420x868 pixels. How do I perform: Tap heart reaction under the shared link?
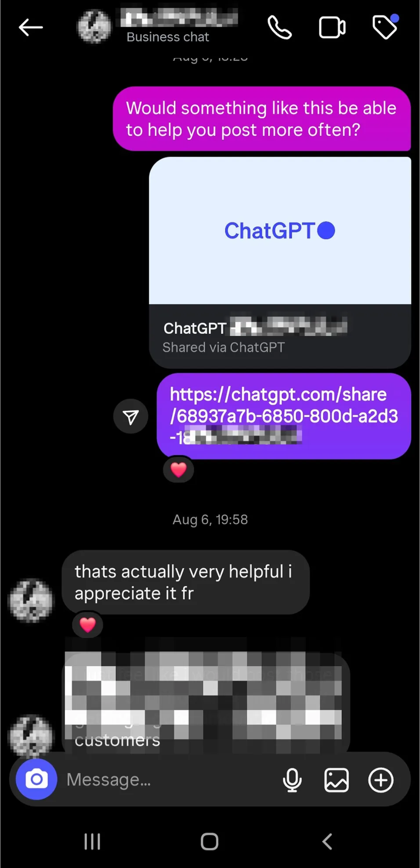click(178, 470)
